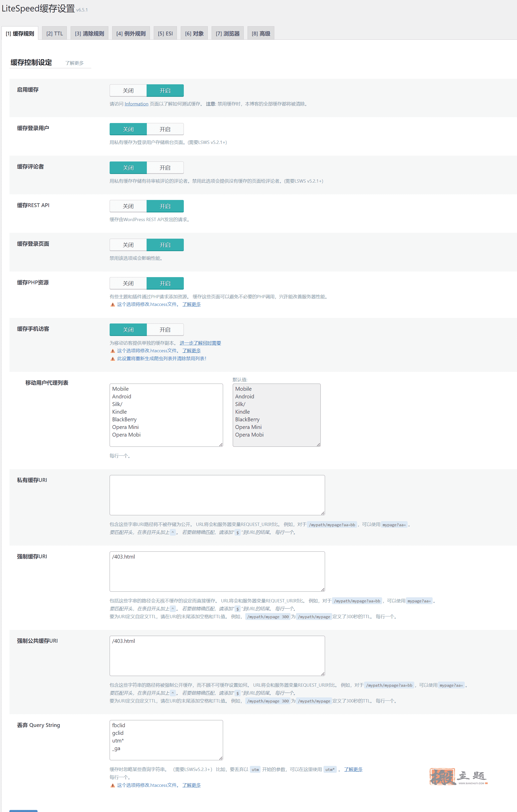Set 缓存评论者 to 关闭
Image resolution: width=517 pixels, height=812 pixels.
click(128, 168)
